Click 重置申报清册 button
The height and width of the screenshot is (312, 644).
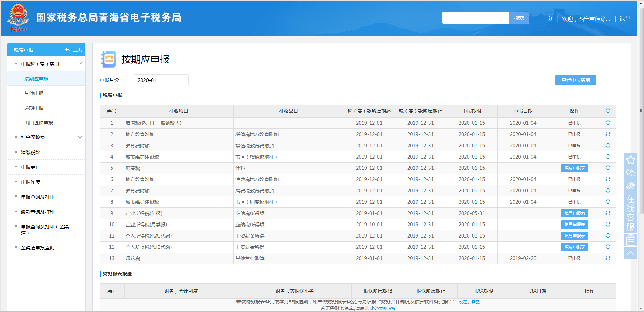tap(575, 80)
